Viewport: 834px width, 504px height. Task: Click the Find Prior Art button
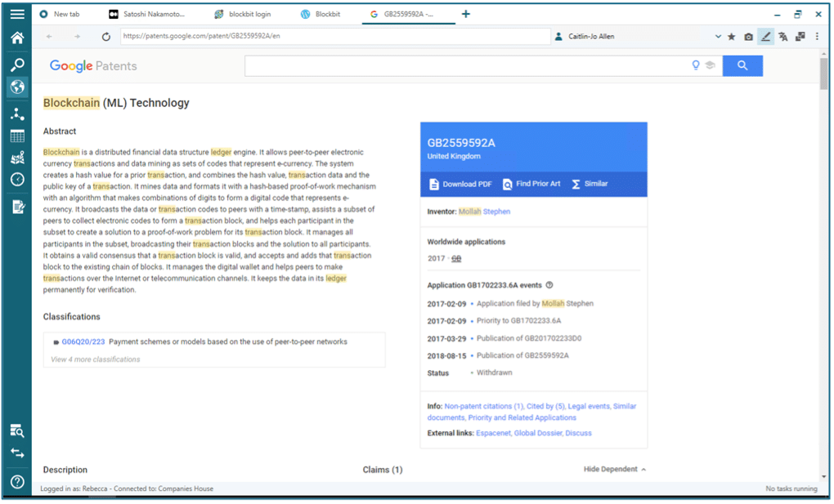click(x=532, y=184)
